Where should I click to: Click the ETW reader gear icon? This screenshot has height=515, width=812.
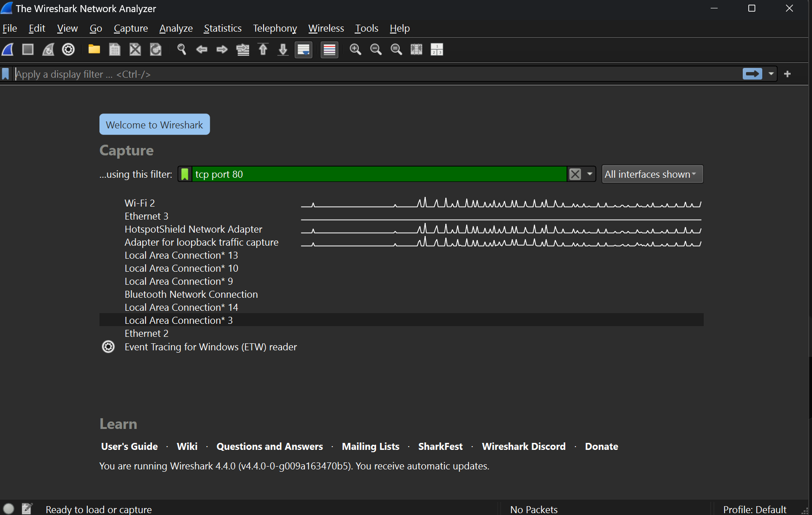pos(108,347)
